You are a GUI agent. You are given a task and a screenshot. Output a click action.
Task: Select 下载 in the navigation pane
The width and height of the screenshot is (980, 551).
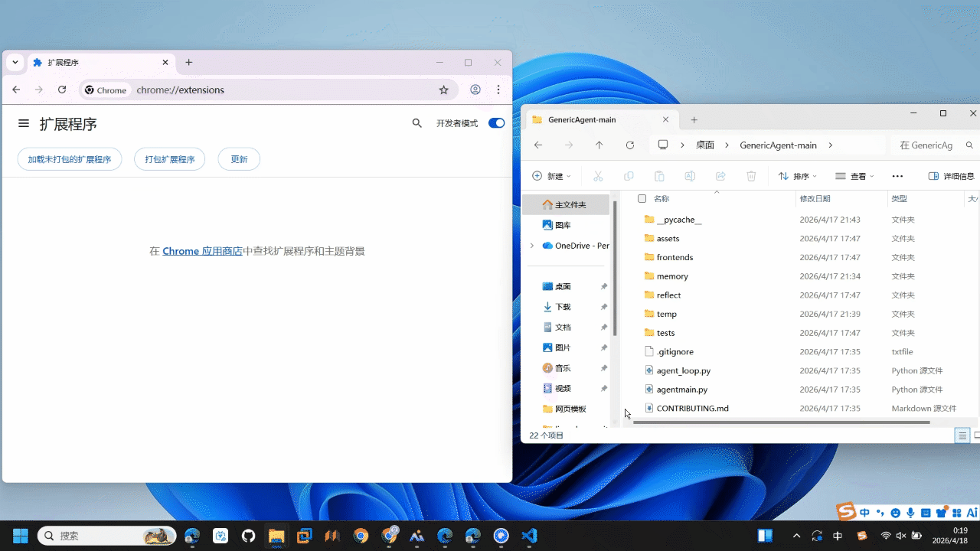coord(563,307)
